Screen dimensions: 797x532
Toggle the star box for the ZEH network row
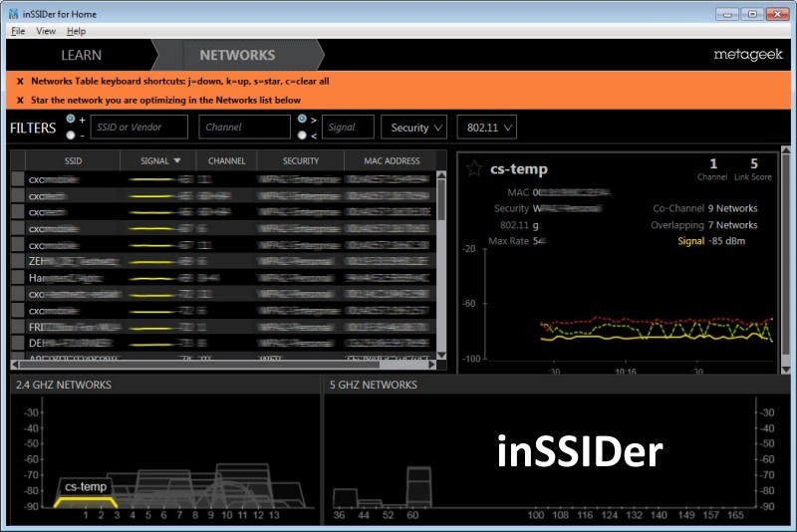[x=18, y=262]
